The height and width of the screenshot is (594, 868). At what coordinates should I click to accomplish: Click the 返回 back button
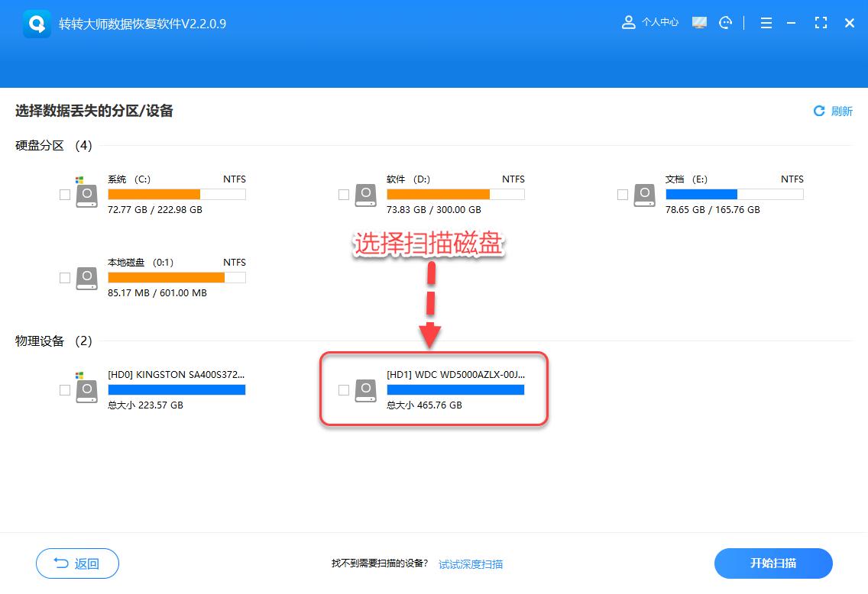(x=77, y=563)
